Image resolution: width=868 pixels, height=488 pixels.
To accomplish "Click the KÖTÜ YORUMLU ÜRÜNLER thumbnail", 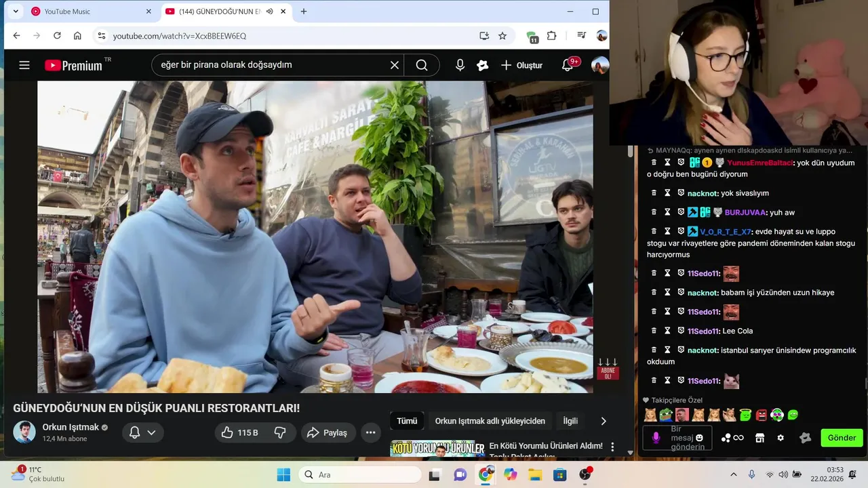I will 437,449.
